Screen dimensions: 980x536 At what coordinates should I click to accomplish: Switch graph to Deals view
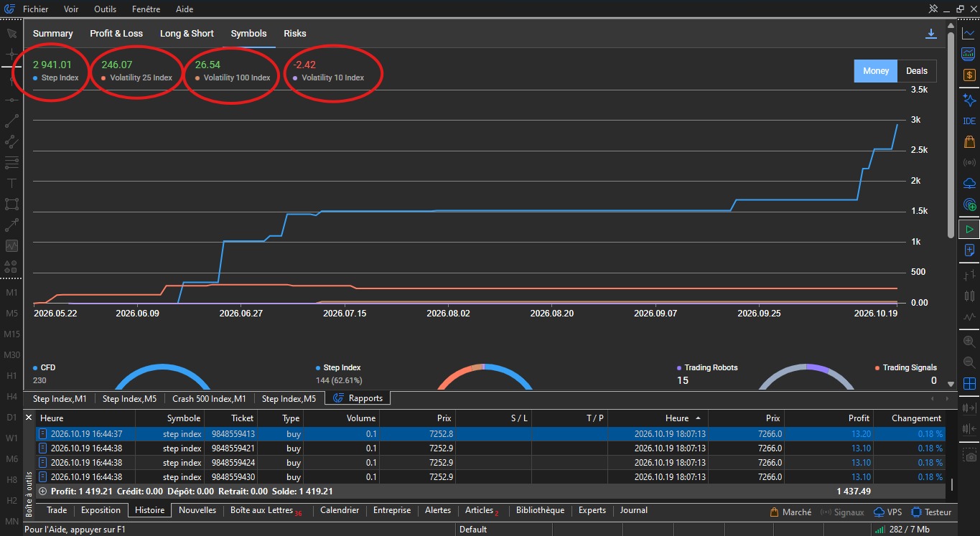tap(917, 71)
